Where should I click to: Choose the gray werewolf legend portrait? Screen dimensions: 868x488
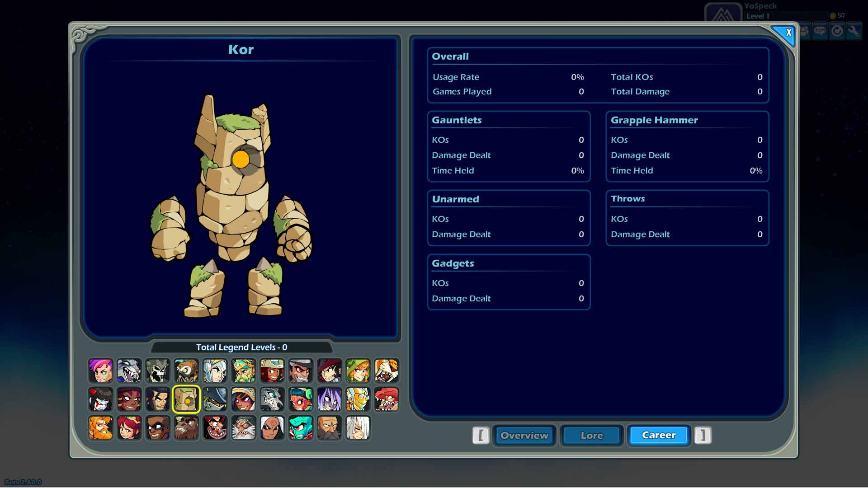point(129,371)
